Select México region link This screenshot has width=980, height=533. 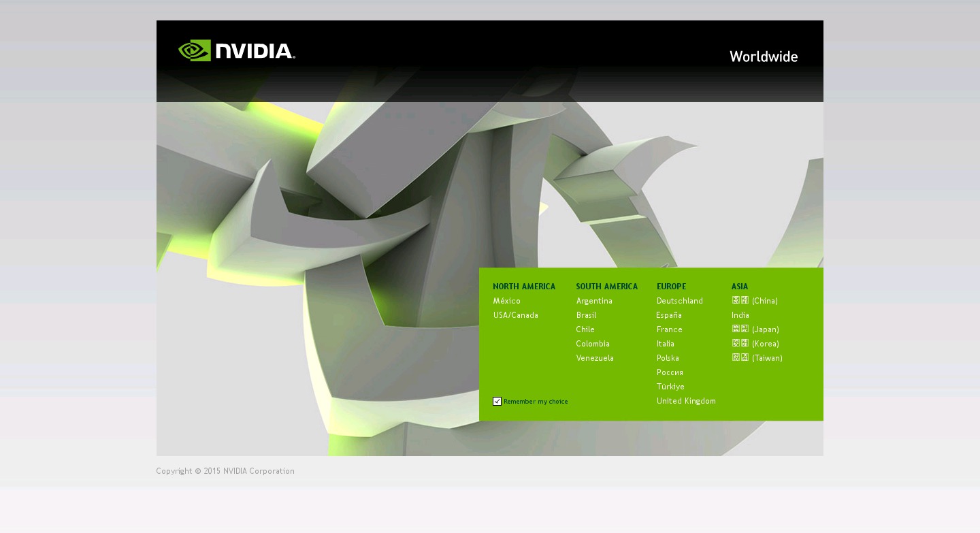[506, 301]
